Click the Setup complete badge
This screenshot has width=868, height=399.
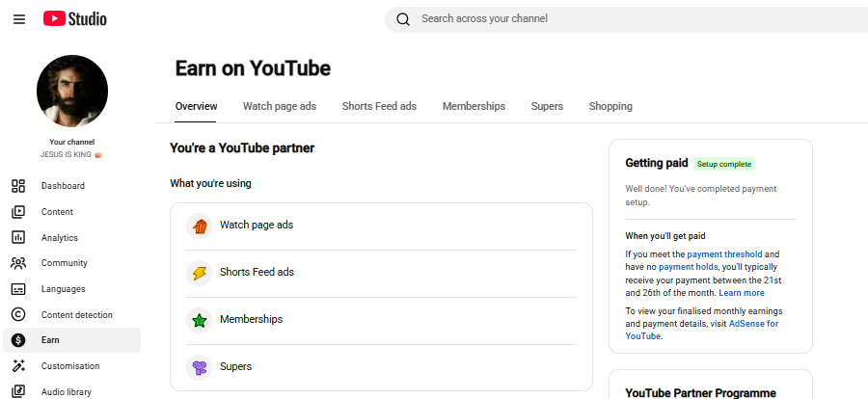[724, 164]
